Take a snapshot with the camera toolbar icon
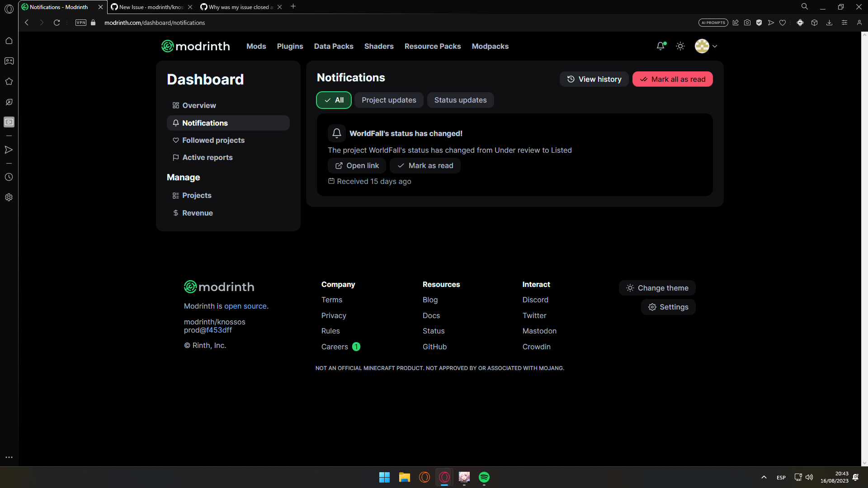868x488 pixels. tap(747, 22)
